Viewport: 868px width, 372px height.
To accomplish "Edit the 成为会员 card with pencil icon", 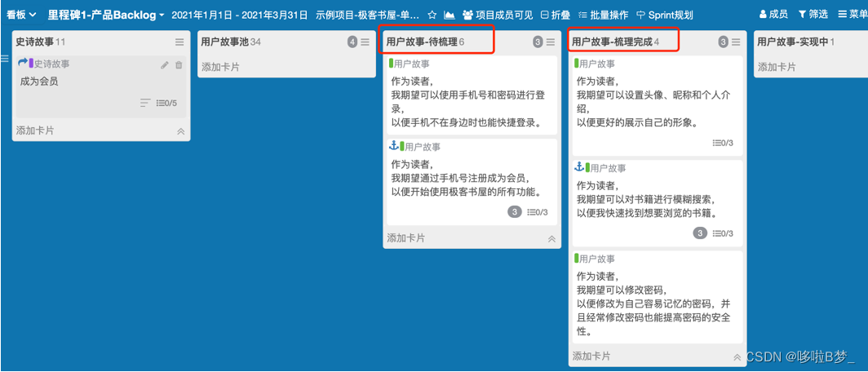I will point(165,64).
